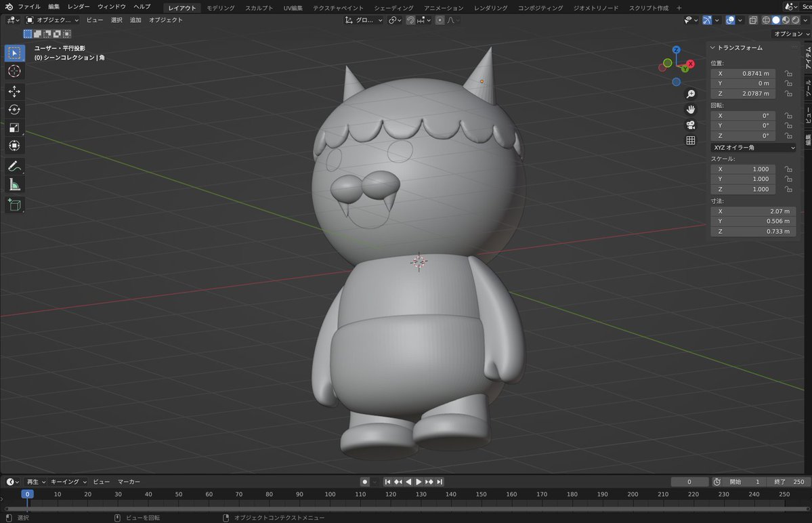The width and height of the screenshot is (812, 523).
Task: Select the Select Box tool
Action: 14,53
